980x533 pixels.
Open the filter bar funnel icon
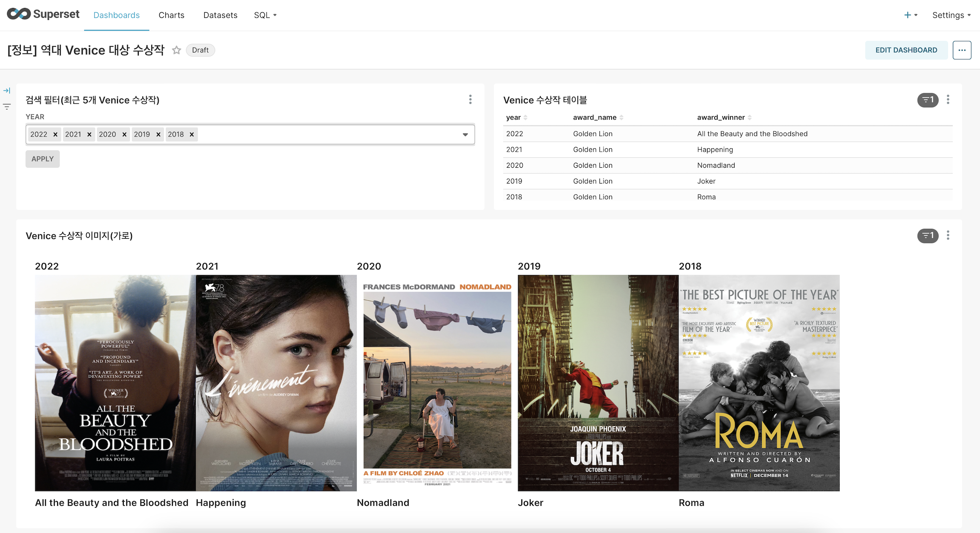point(7,107)
